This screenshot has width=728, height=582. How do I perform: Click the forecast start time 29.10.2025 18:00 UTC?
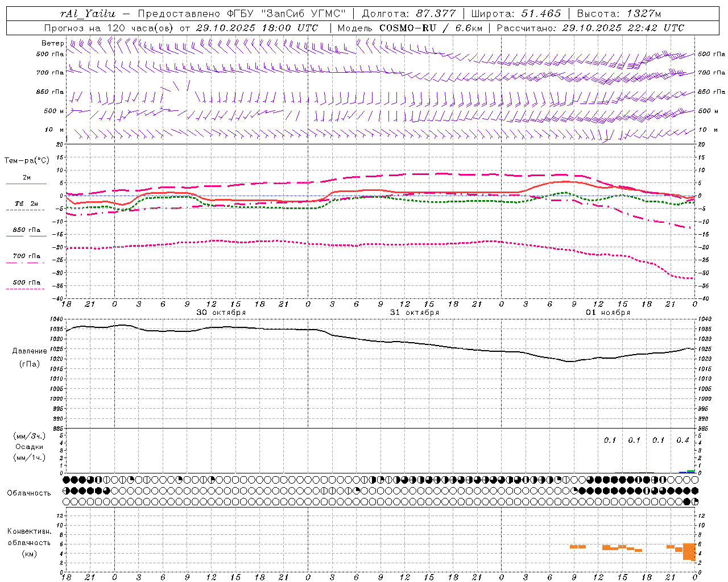coord(257,28)
